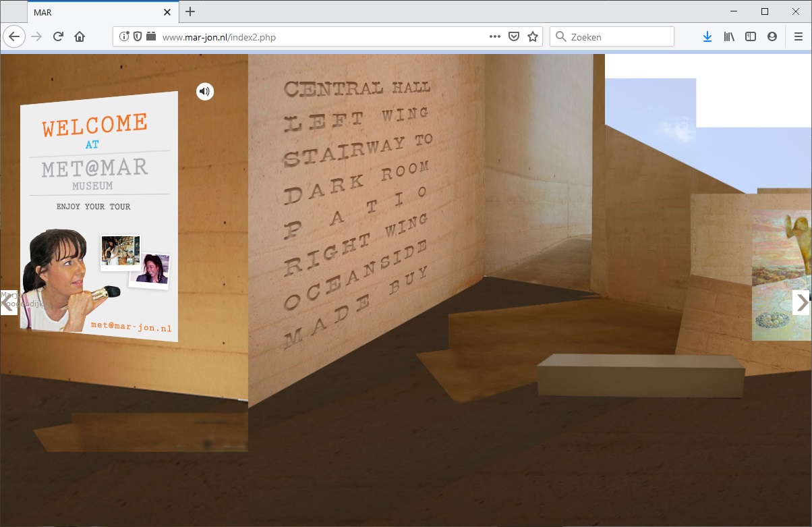Viewport: 812px width, 527px height.
Task: Select the MAR browser tab
Action: [94, 12]
